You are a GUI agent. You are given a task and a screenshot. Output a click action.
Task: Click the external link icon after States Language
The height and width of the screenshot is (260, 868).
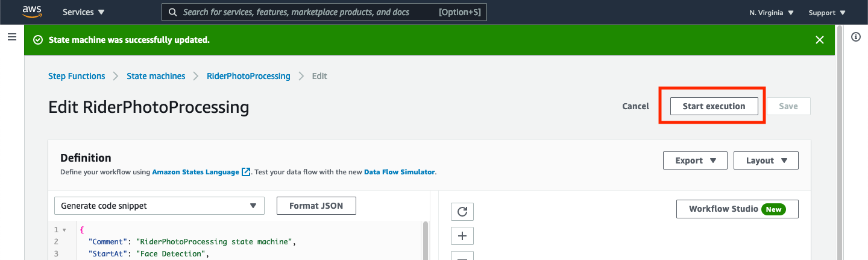(x=246, y=172)
